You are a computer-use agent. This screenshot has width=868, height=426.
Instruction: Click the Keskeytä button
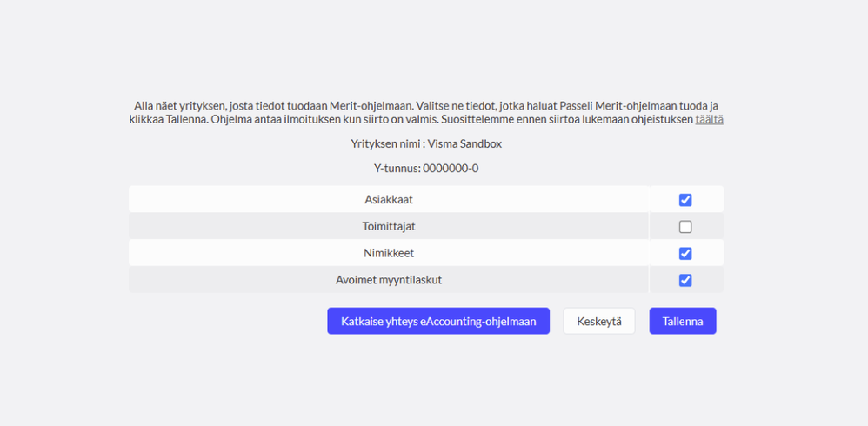(x=599, y=321)
